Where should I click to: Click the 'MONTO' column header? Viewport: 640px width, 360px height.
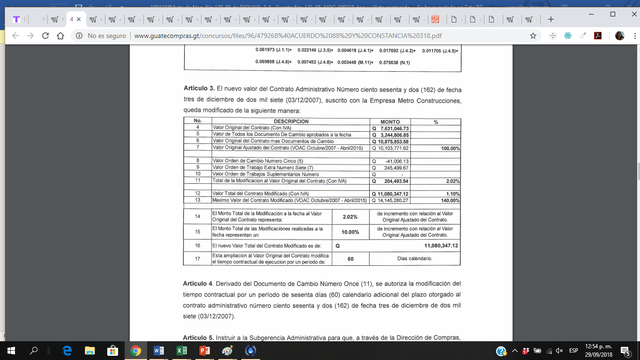coord(390,122)
